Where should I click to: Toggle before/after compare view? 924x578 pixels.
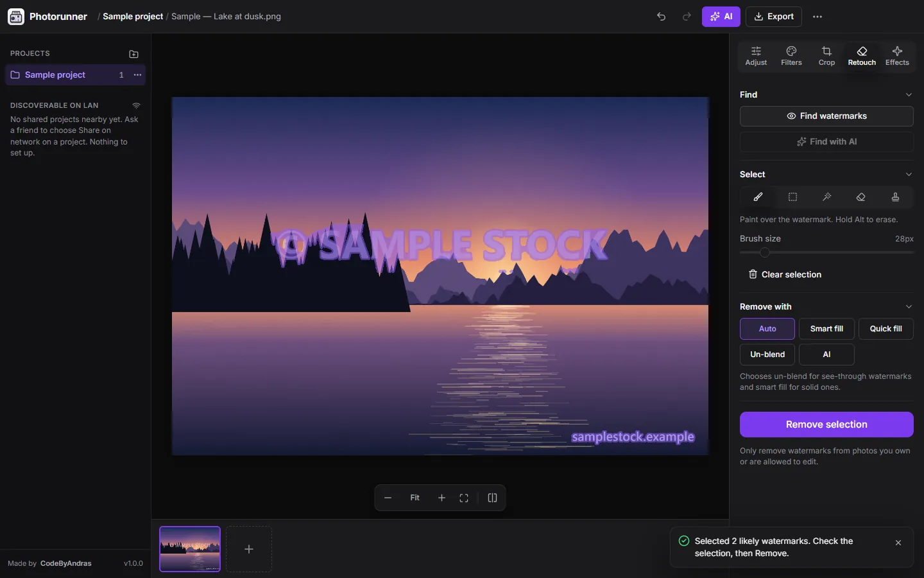pos(492,498)
